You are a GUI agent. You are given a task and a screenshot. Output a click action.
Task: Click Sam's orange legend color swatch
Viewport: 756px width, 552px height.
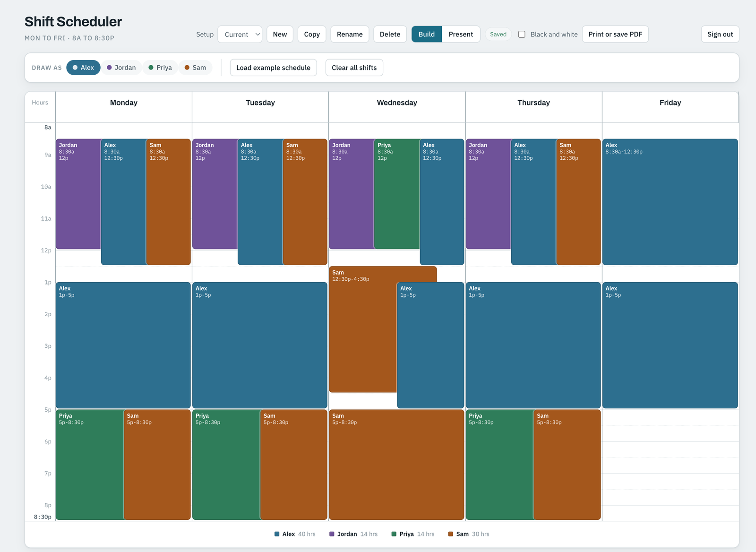pos(451,534)
